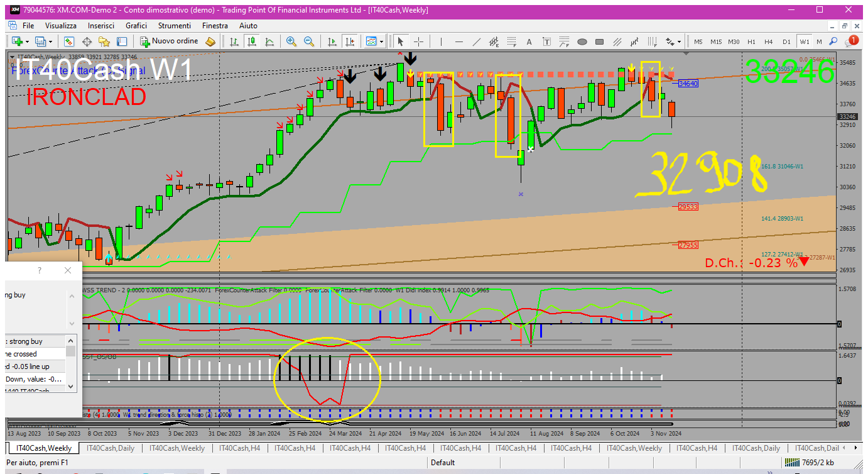Switch to the H4 timeframe
This screenshot has height=474, width=868.
click(x=769, y=41)
